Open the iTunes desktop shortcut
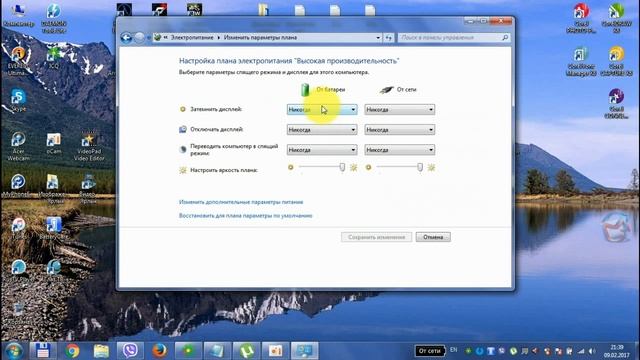Viewport: 640px width, 360px height. 18,228
